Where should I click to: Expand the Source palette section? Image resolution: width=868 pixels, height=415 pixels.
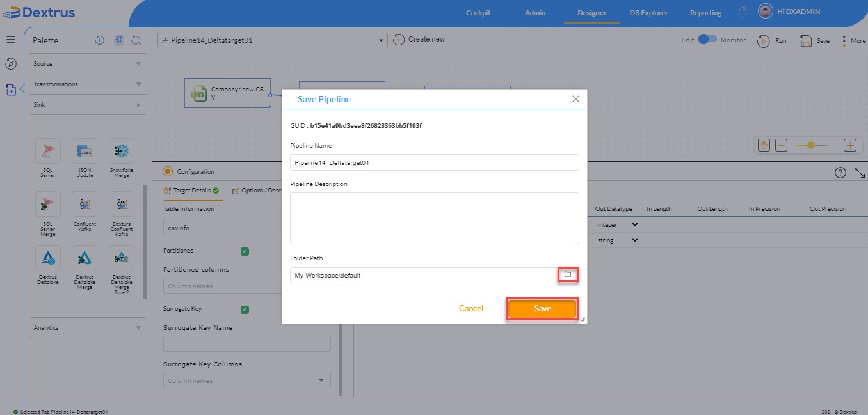coord(88,63)
